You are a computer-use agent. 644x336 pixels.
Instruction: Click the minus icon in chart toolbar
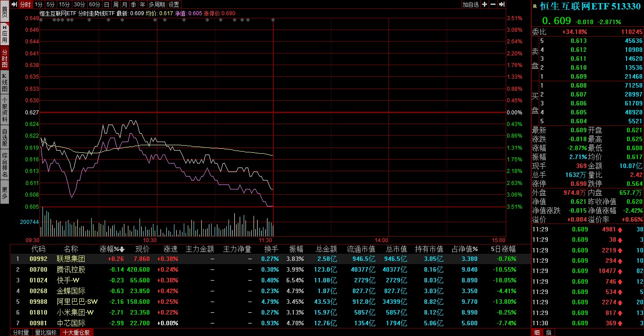tap(493, 4)
